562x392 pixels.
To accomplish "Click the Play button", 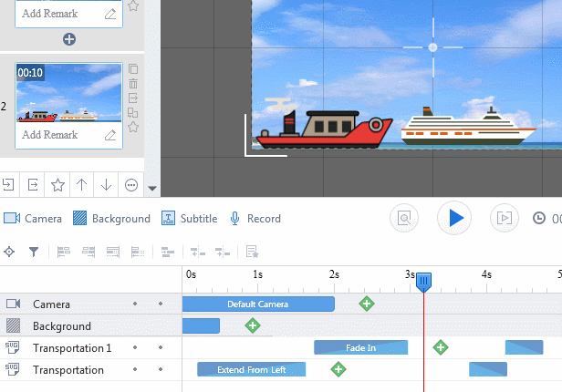I will (x=455, y=218).
